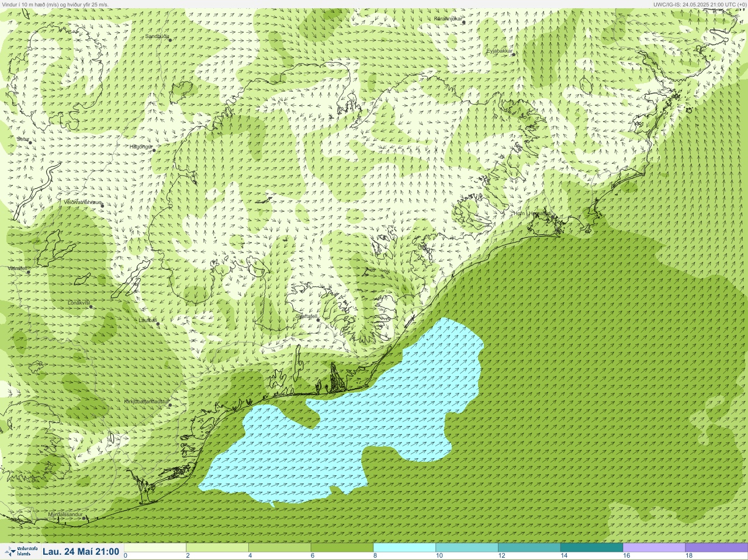Select the 8–10 m/s cyan legend swatch

[404, 548]
